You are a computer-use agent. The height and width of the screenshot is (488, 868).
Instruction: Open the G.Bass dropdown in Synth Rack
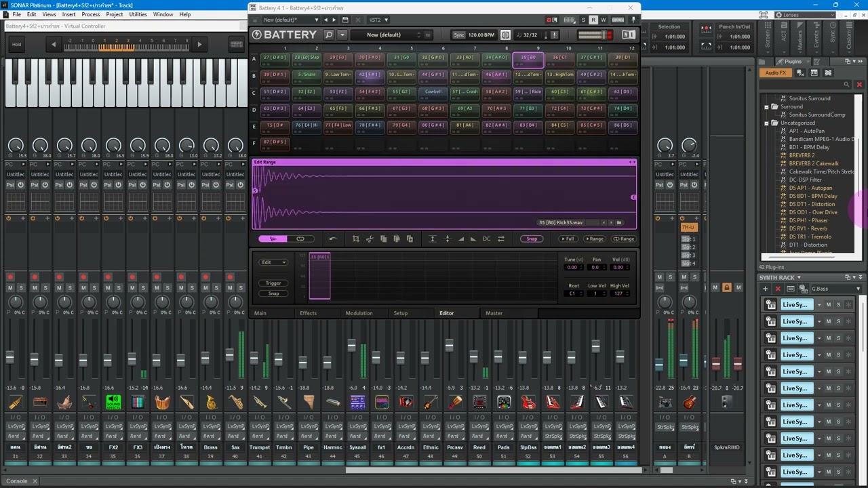click(x=835, y=289)
